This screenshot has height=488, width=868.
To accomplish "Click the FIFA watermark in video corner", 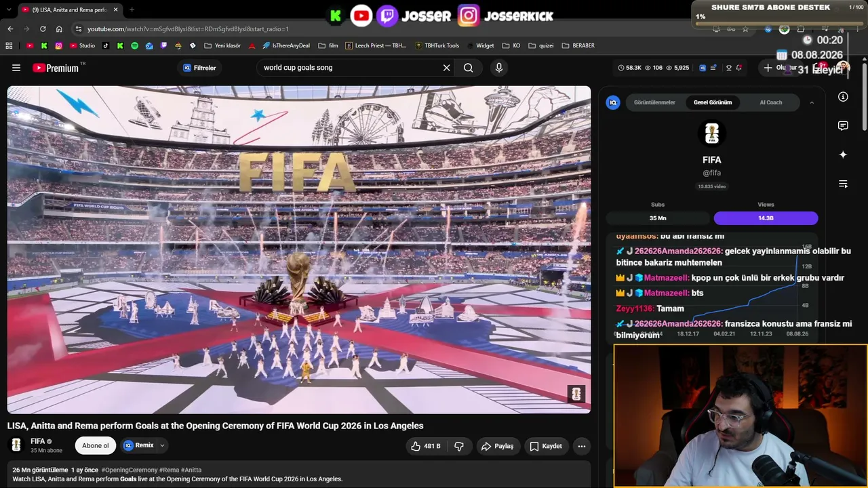I will [576, 394].
